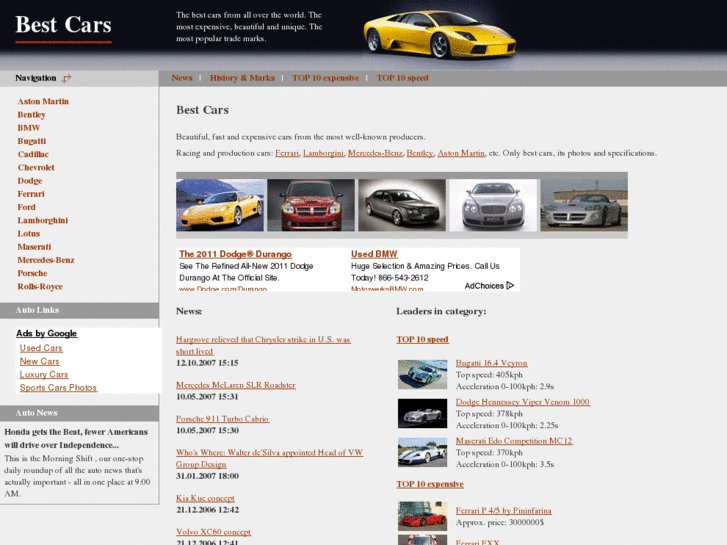
Task: Select Bugatti in the sidebar navigation
Action: [x=32, y=141]
